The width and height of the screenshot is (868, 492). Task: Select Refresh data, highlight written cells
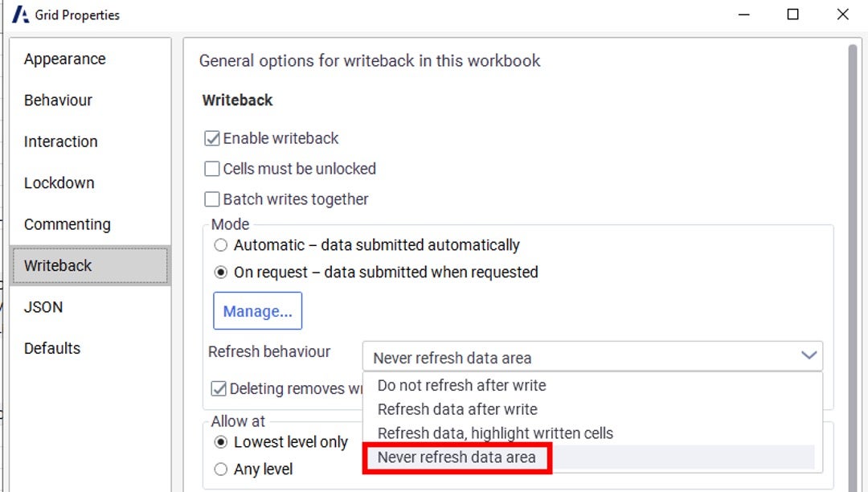495,434
